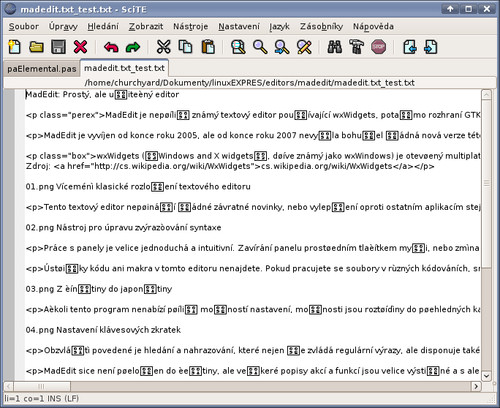The image size is (500, 408).
Task: Click the binoculars toolbar icon
Action: point(334,47)
